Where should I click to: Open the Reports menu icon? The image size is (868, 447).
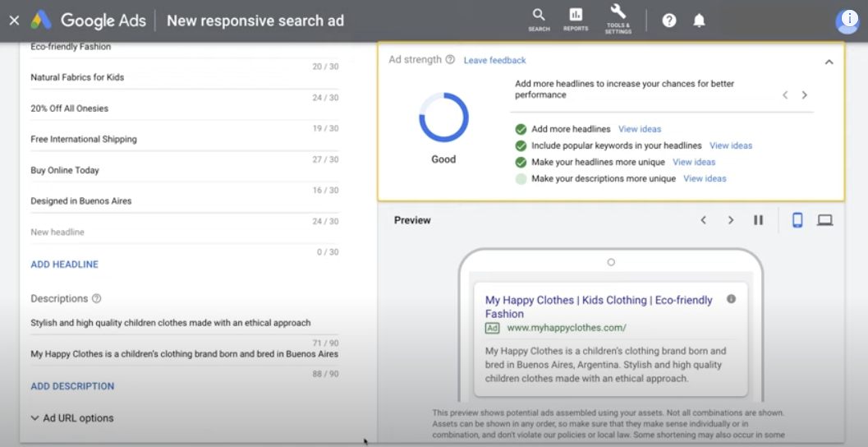(x=576, y=20)
